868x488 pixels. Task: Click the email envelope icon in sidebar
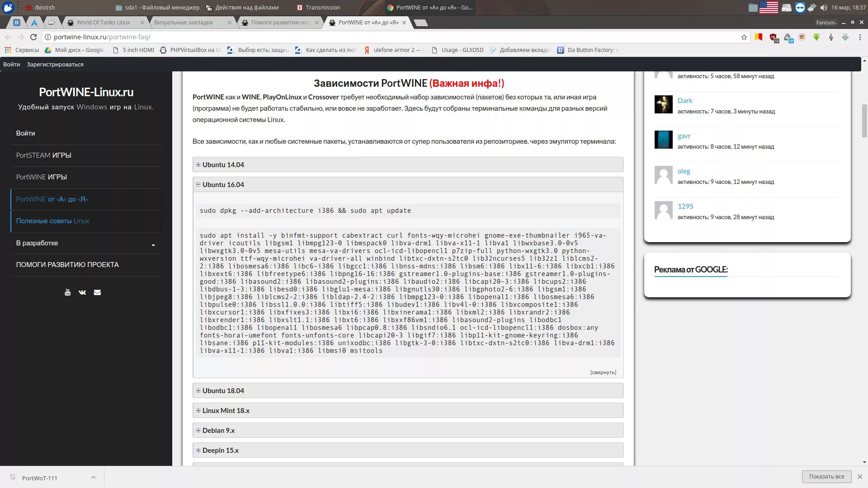(x=97, y=292)
